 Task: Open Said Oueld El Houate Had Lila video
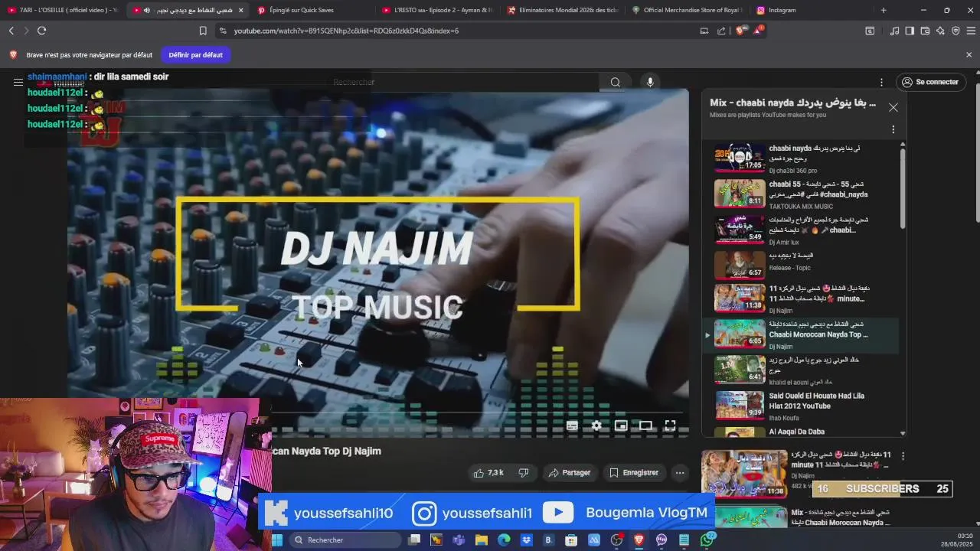(800, 406)
